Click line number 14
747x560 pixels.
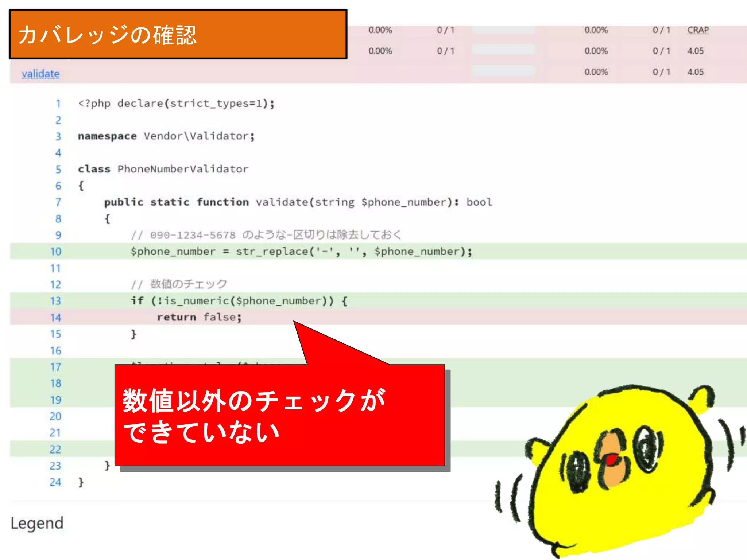tap(56, 318)
